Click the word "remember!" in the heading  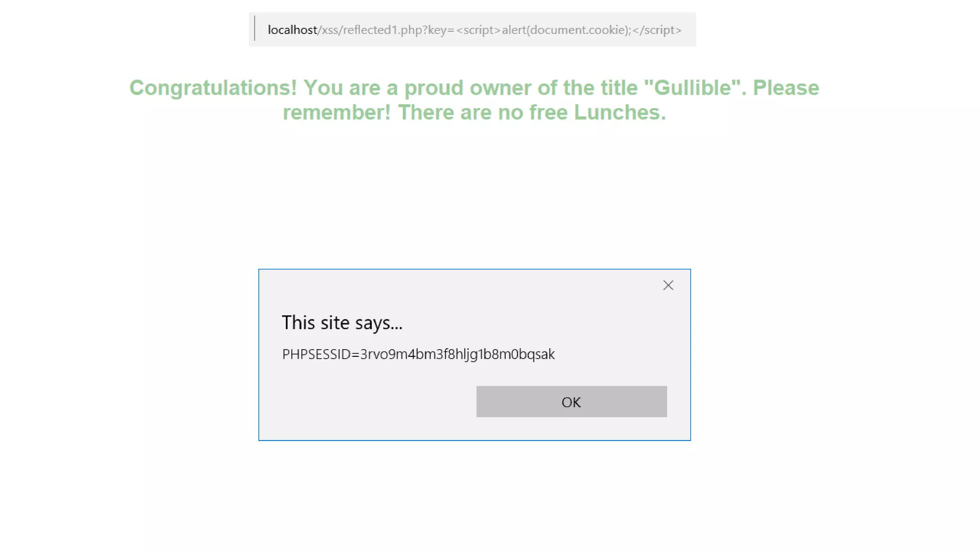point(337,112)
